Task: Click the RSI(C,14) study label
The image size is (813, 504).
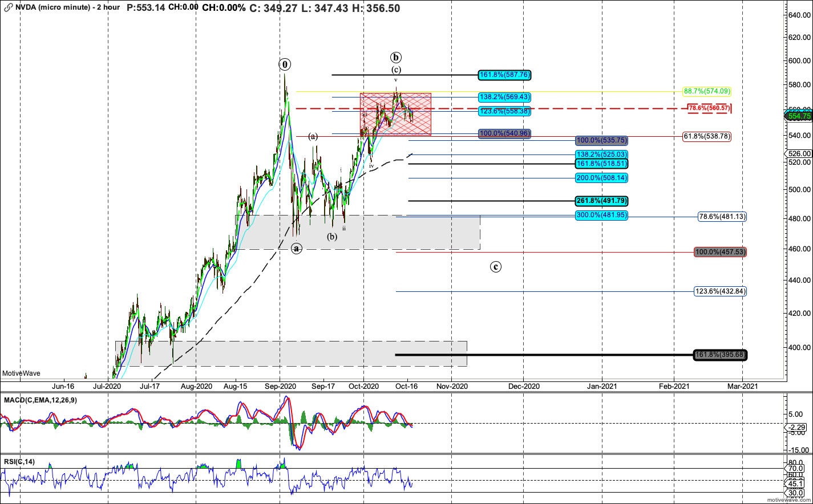Action: click(18, 461)
